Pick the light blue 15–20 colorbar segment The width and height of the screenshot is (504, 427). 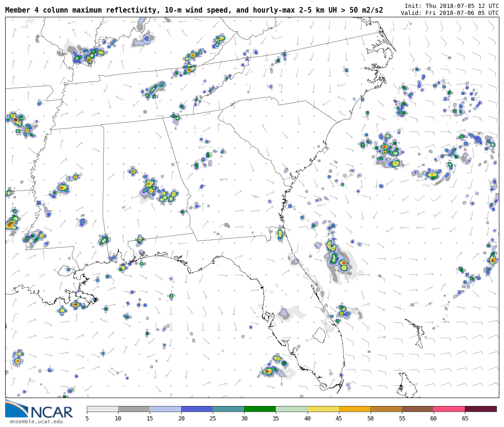tap(165, 409)
